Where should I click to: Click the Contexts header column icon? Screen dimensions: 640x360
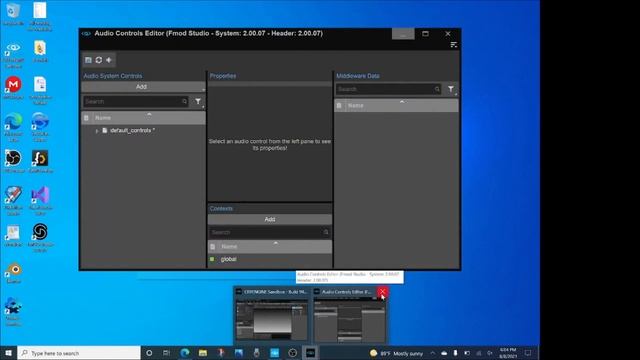pos(213,247)
